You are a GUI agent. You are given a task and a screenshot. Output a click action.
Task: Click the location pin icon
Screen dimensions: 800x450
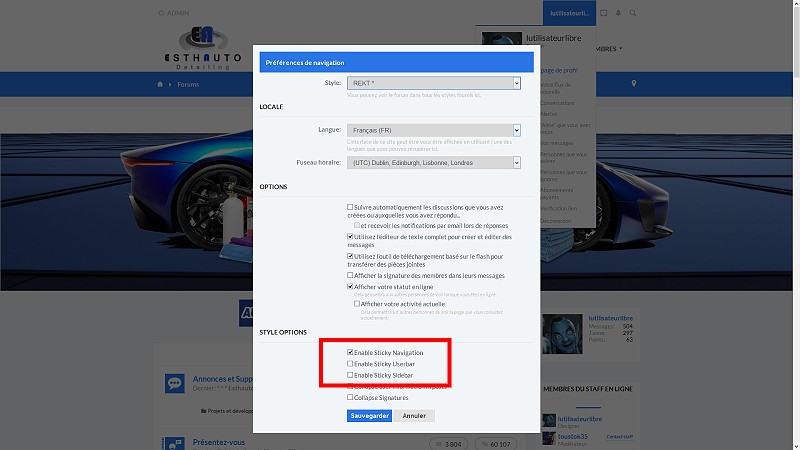pos(633,85)
